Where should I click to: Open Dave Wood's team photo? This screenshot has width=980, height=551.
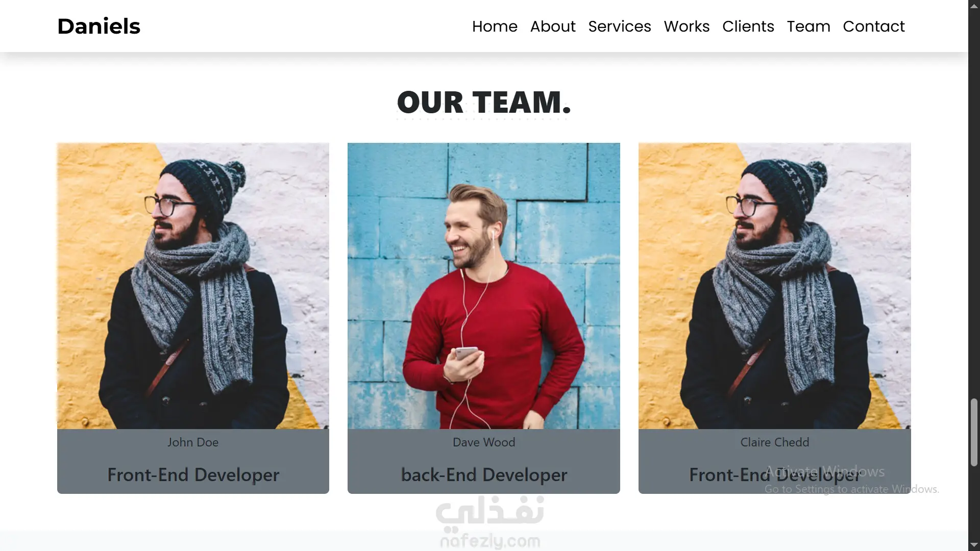pyautogui.click(x=484, y=286)
